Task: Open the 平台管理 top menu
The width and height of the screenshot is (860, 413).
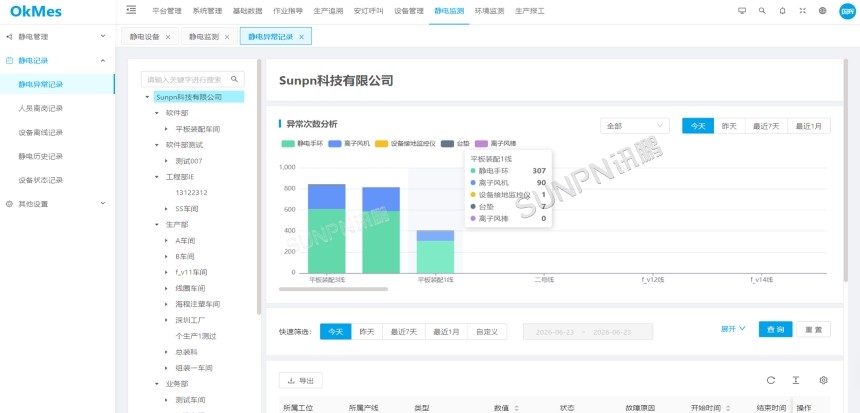Action: click(x=167, y=10)
